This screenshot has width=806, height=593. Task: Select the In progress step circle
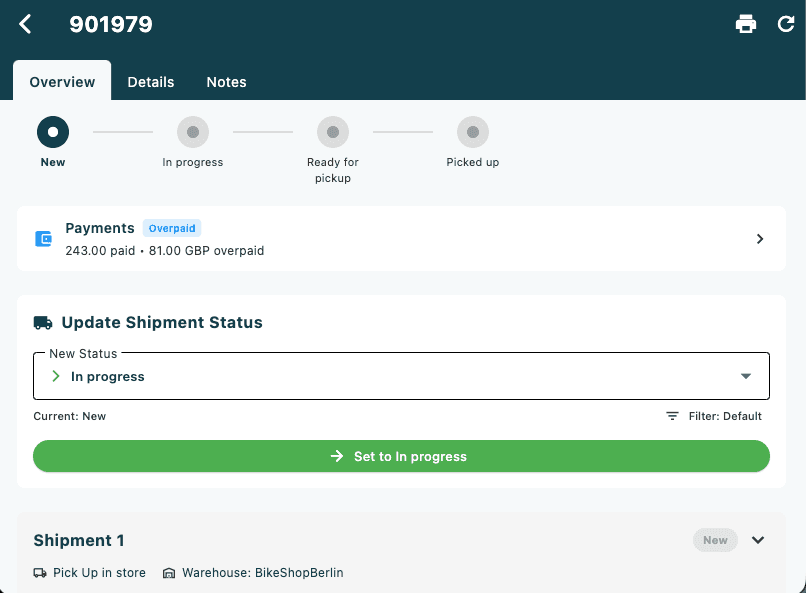pyautogui.click(x=193, y=132)
